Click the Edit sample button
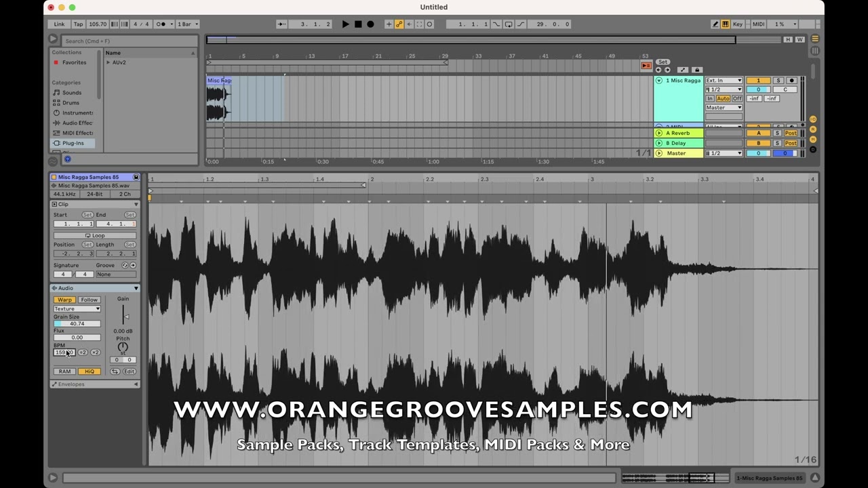 pyautogui.click(x=129, y=371)
